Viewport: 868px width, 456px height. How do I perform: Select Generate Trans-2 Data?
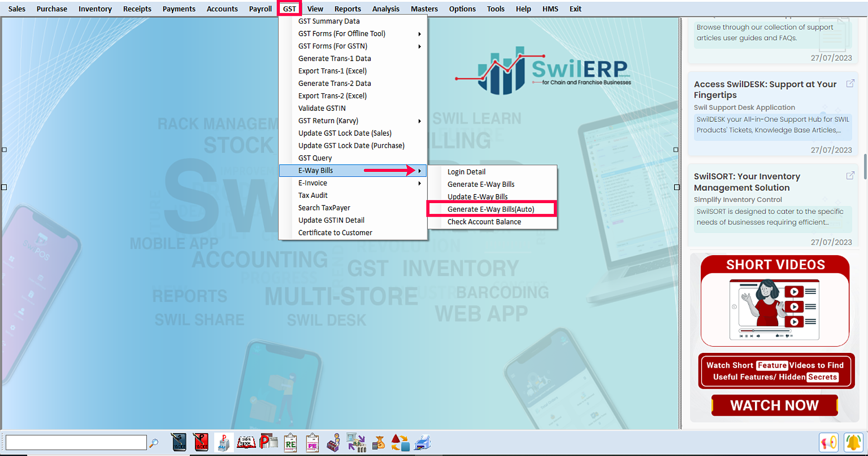pyautogui.click(x=353, y=84)
